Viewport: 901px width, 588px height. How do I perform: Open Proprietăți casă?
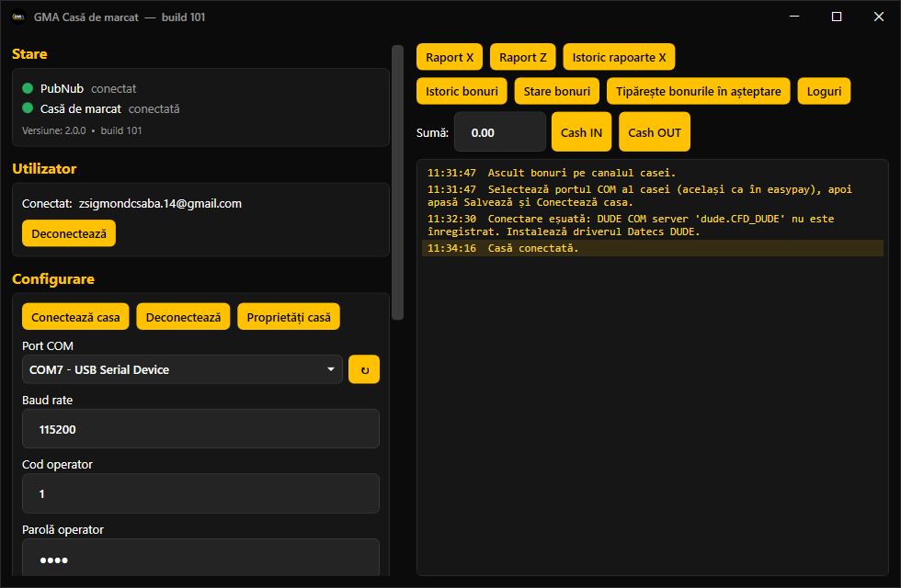tap(289, 317)
